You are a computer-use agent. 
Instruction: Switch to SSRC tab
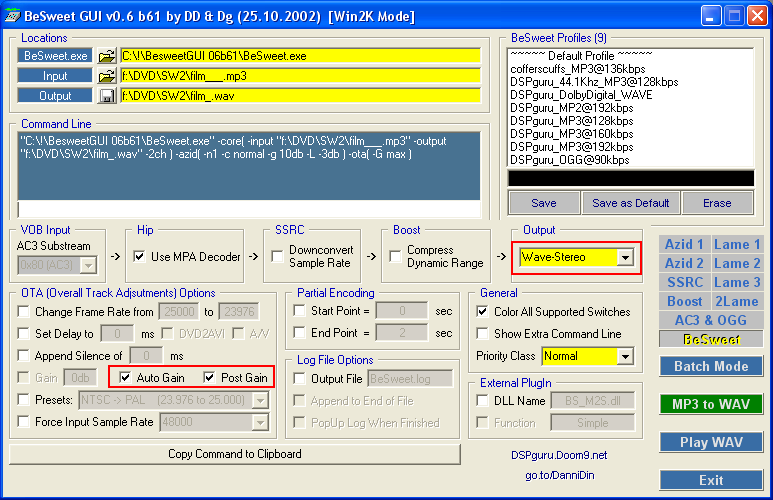click(x=684, y=283)
